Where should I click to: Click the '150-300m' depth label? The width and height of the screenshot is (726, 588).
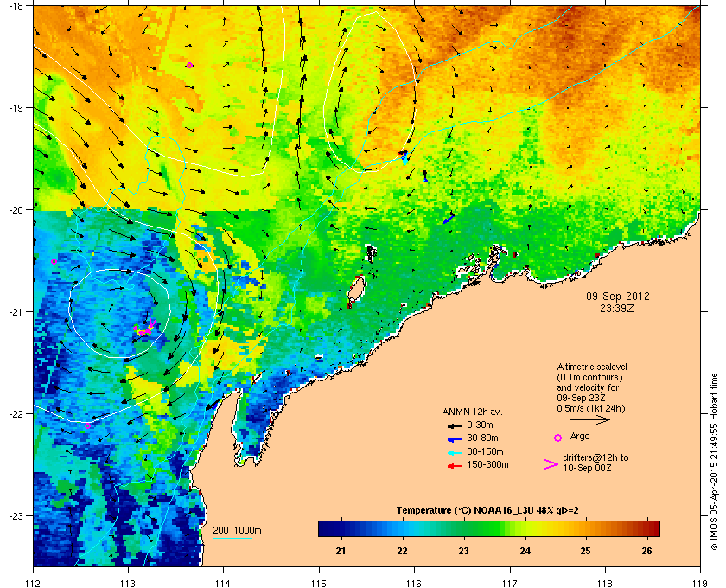[x=487, y=464]
